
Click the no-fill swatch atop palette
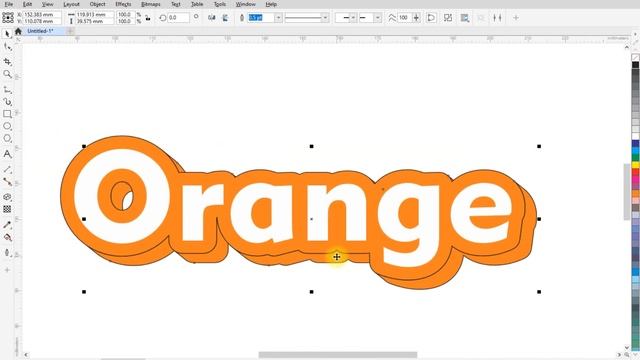pos(635,58)
